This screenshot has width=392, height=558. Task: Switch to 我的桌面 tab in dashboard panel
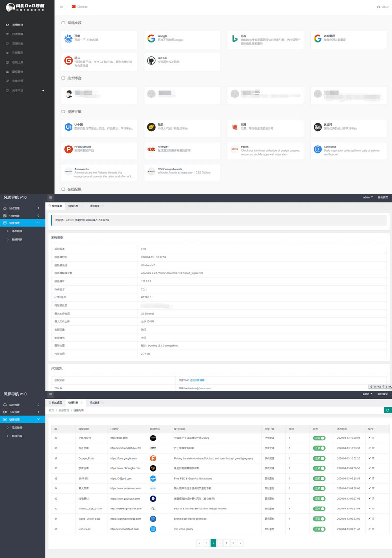pos(55,206)
